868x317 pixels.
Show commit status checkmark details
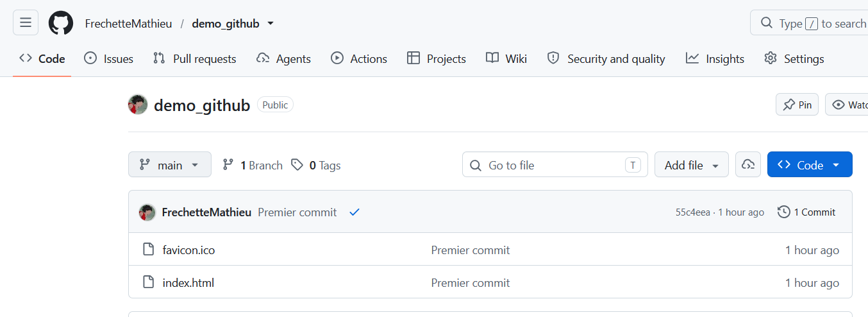(355, 212)
